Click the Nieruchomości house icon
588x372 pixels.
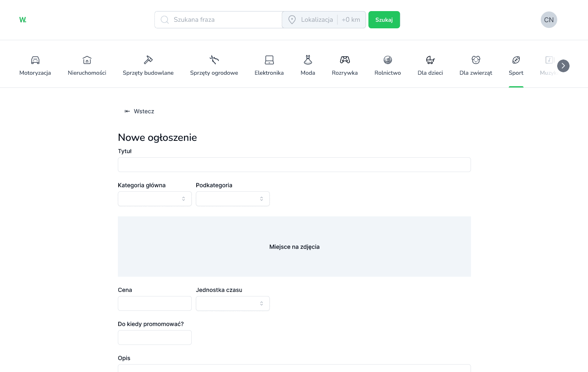(x=87, y=60)
